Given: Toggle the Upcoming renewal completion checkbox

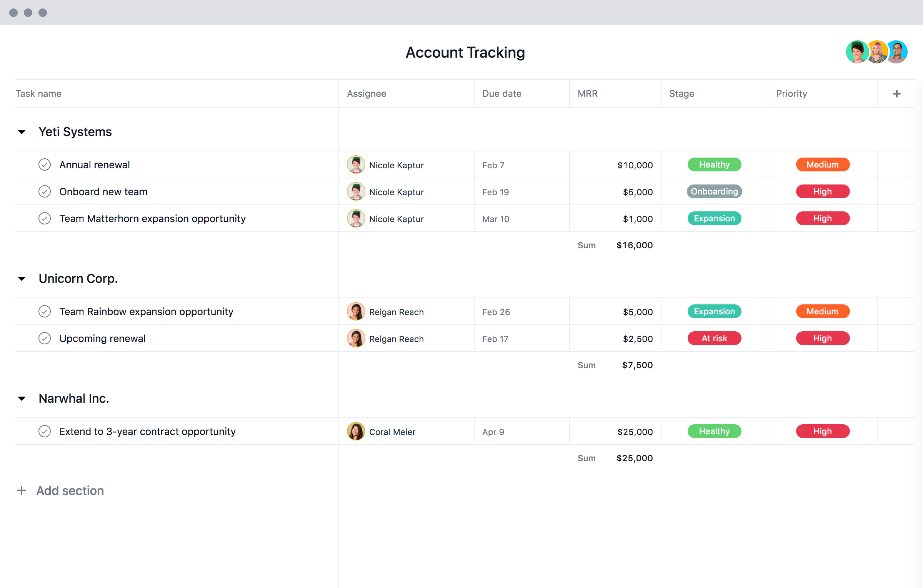Looking at the screenshot, I should point(44,338).
